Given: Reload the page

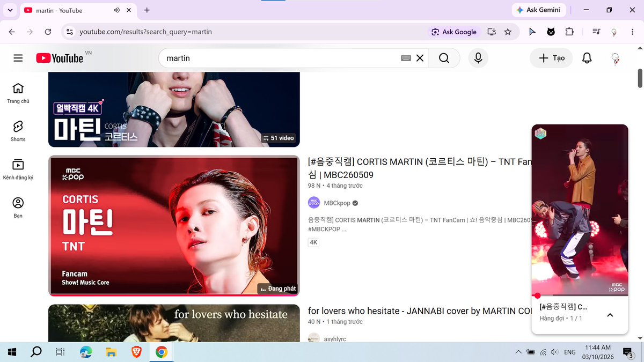Looking at the screenshot, I should coord(48,32).
